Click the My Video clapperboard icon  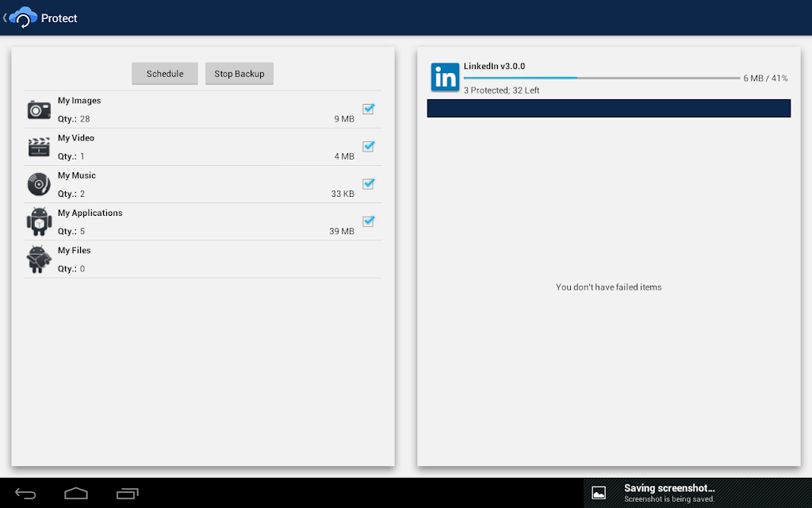[39, 147]
